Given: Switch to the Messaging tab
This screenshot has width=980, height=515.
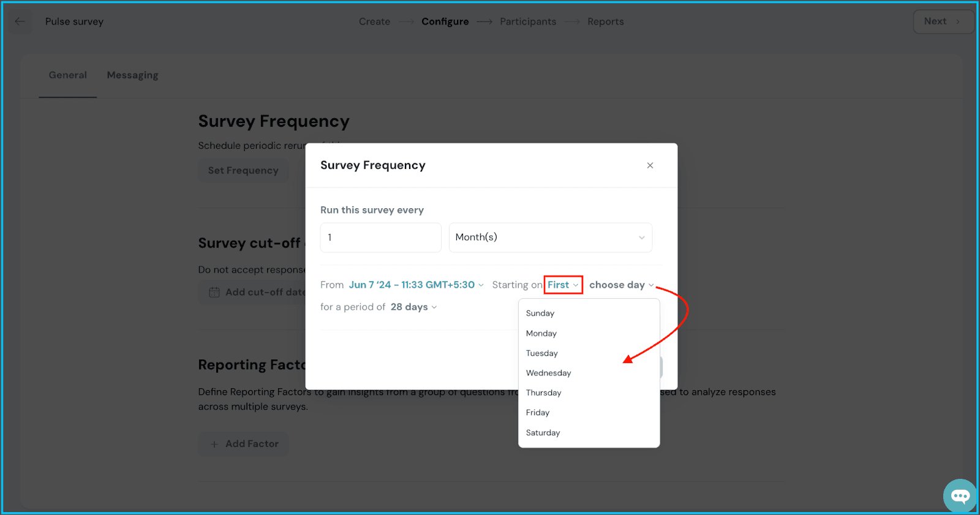Looking at the screenshot, I should pyautogui.click(x=132, y=75).
